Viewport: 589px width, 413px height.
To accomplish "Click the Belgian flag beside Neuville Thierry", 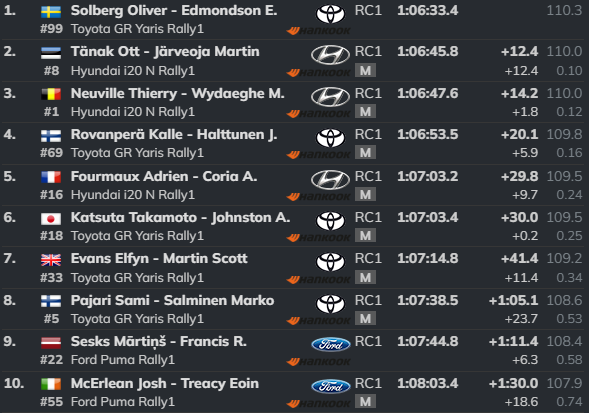I will 51,94.
